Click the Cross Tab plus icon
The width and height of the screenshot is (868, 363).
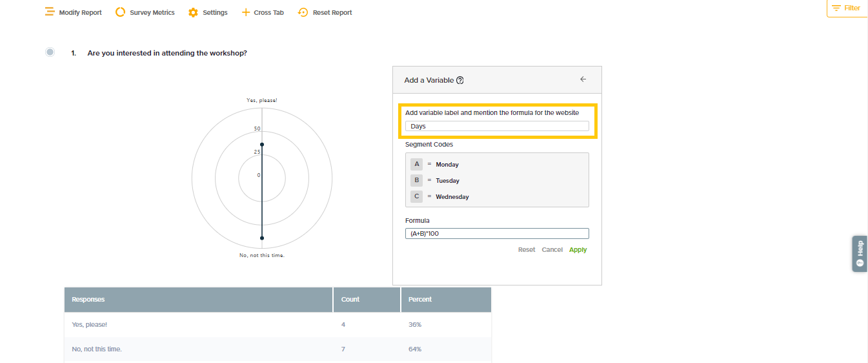(245, 12)
